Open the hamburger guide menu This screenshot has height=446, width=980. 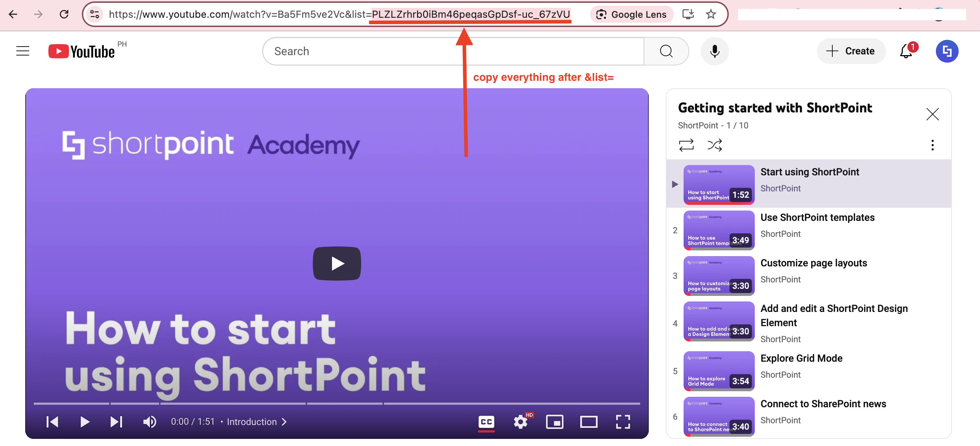coord(23,51)
